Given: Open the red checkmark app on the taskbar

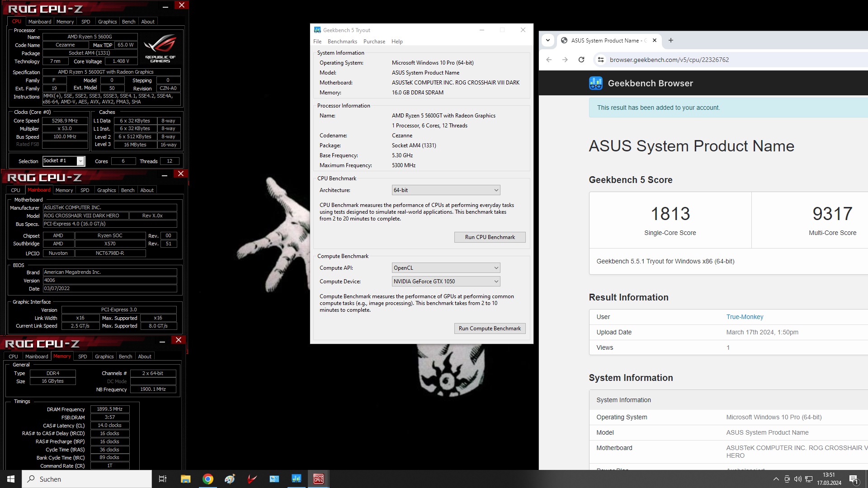Looking at the screenshot, I should [x=252, y=479].
